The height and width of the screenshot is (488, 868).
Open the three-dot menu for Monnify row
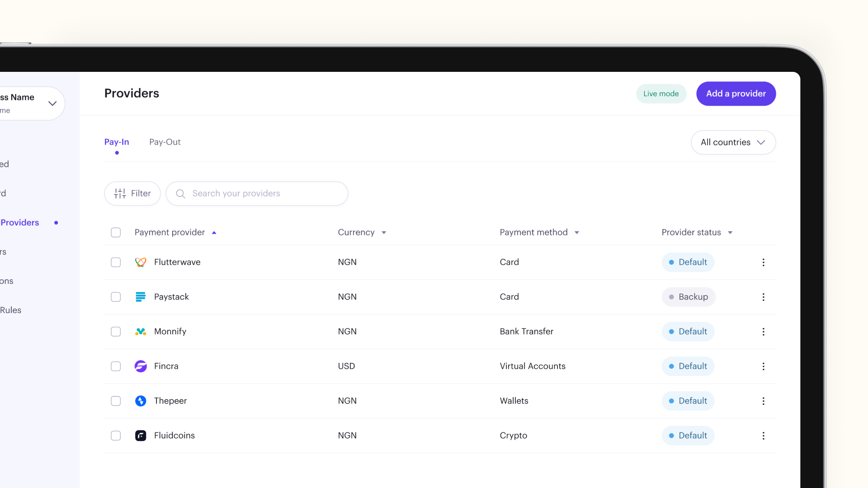click(763, 332)
